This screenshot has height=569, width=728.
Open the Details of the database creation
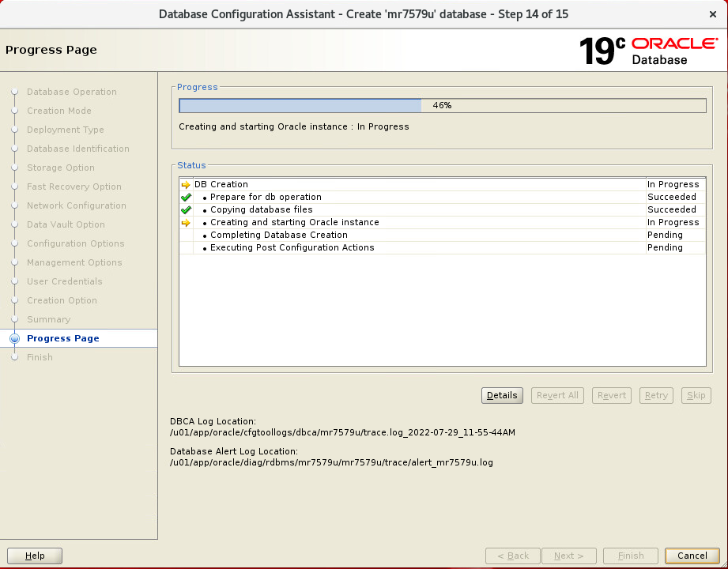502,395
